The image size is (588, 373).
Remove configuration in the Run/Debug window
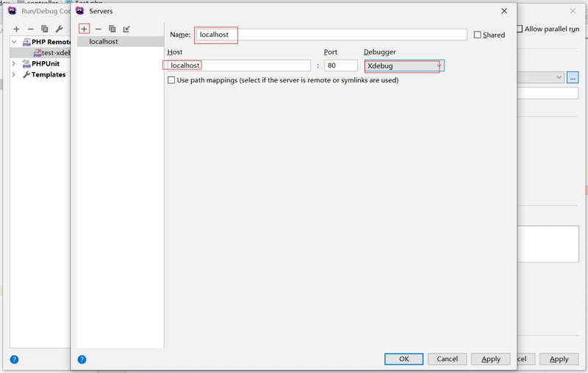31,29
